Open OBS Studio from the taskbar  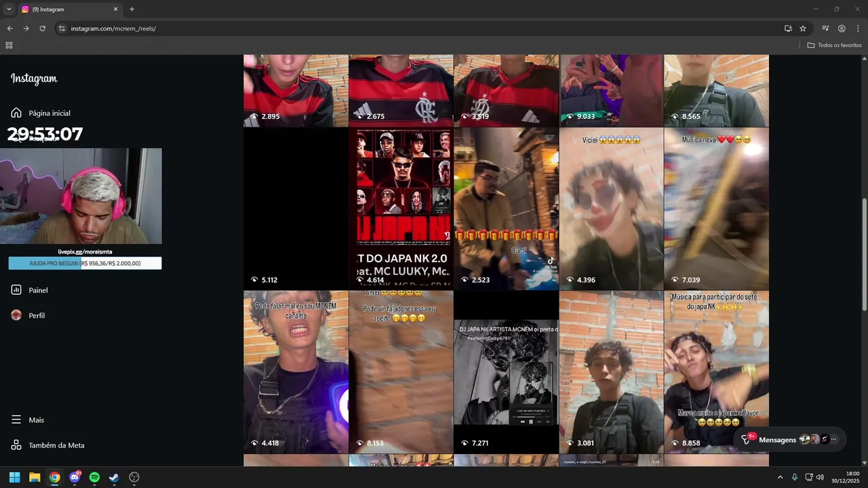point(134,477)
